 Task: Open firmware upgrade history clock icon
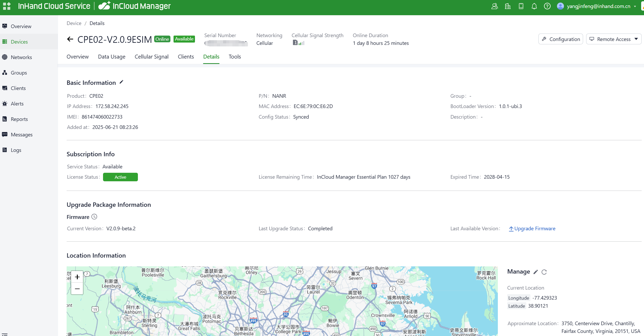click(94, 217)
